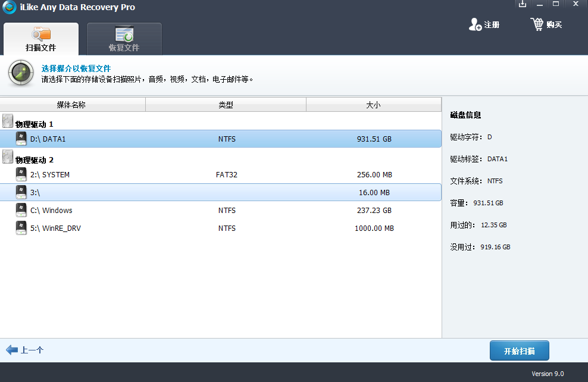588x382 pixels.
Task: Sort by 大小 column header
Action: tap(373, 105)
